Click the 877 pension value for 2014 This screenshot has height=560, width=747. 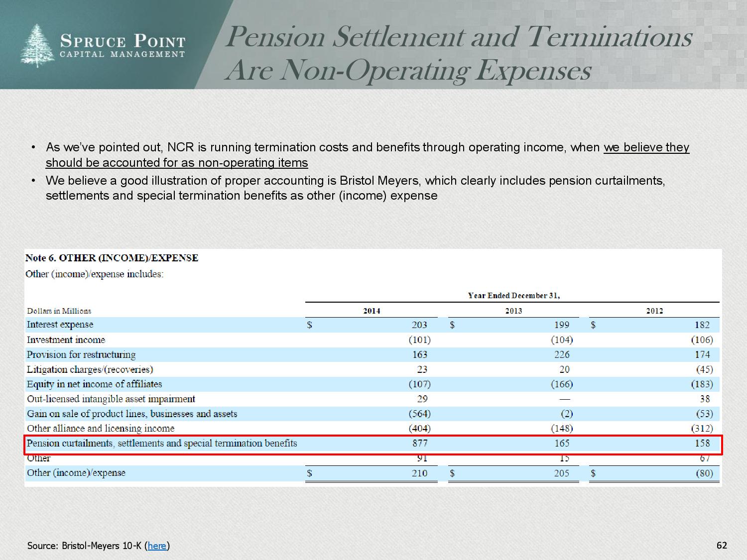coord(419,443)
